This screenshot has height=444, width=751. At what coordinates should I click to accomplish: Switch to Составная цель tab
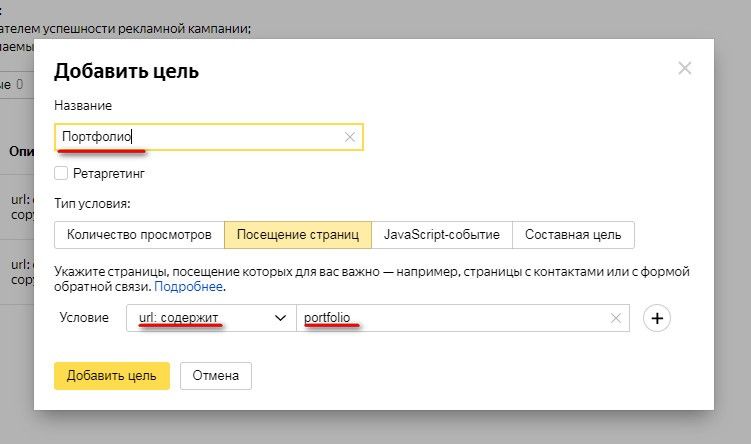coord(573,235)
